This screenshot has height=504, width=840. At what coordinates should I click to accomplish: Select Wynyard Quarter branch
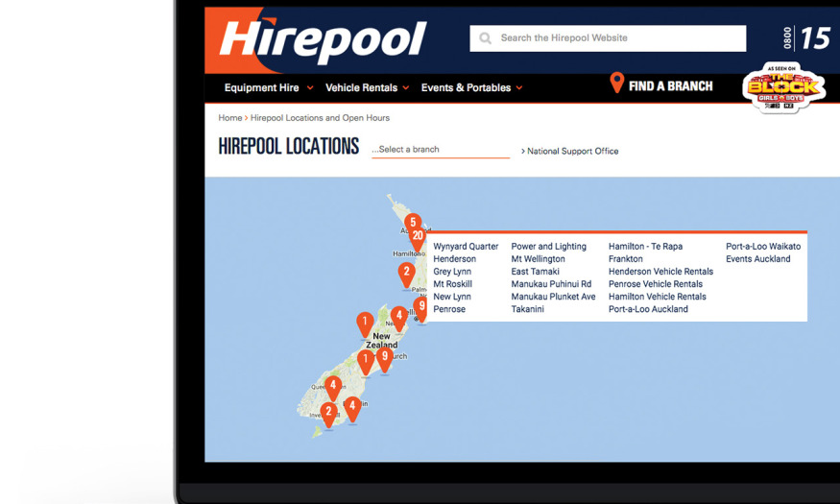tap(466, 247)
